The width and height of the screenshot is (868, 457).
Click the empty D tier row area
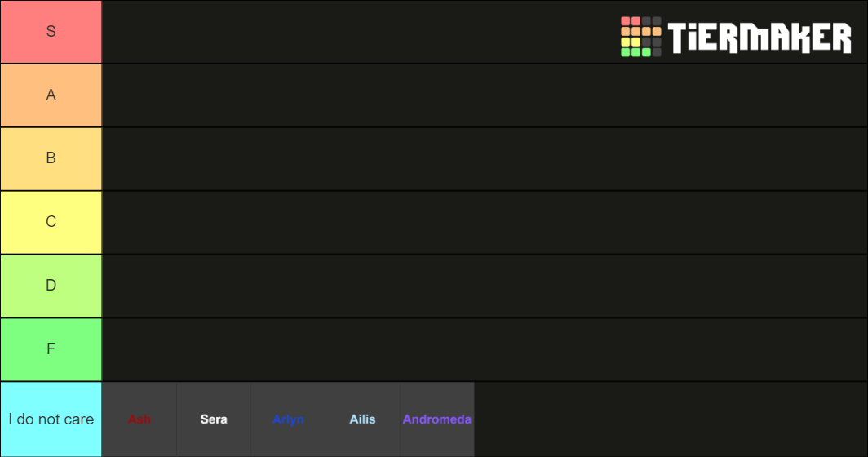click(485, 286)
